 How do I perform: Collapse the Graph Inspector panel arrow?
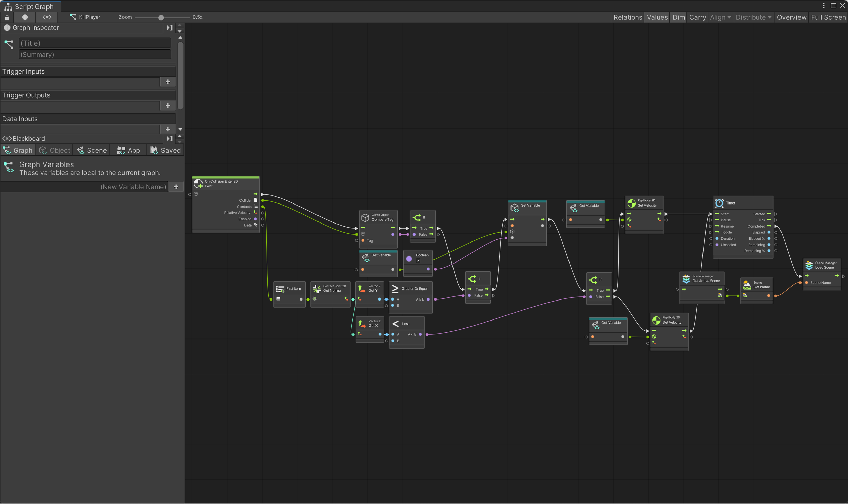click(170, 27)
